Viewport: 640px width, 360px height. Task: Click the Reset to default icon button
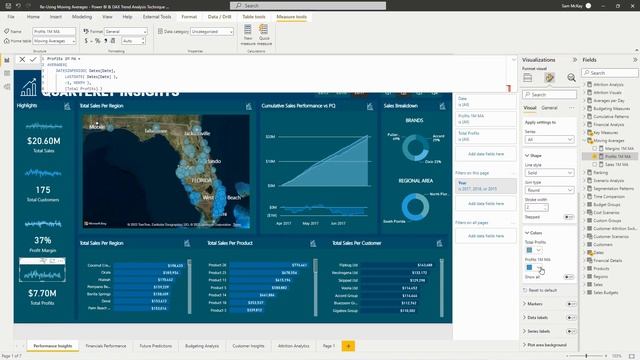(x=540, y=290)
